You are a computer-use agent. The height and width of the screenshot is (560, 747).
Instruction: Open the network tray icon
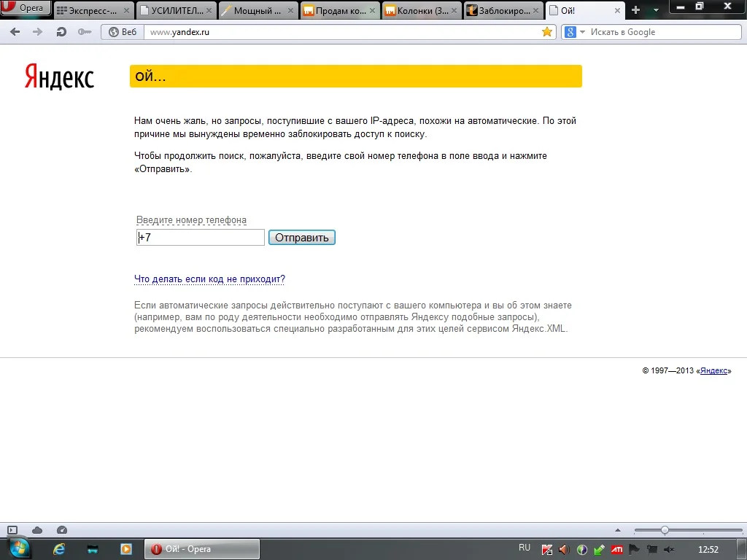(651, 550)
